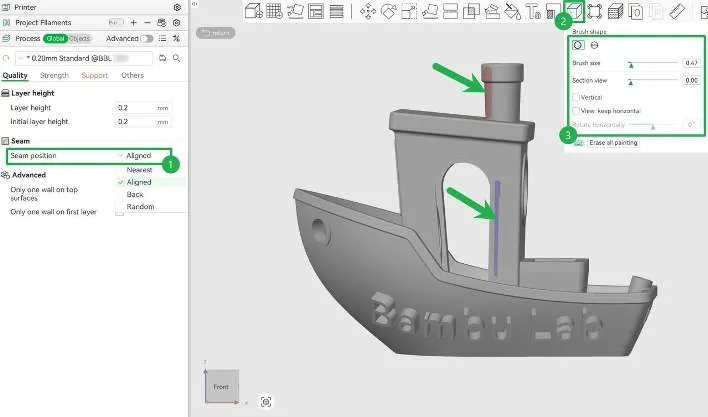708x417 pixels.
Task: Save the process preset icon
Action: pos(162,58)
